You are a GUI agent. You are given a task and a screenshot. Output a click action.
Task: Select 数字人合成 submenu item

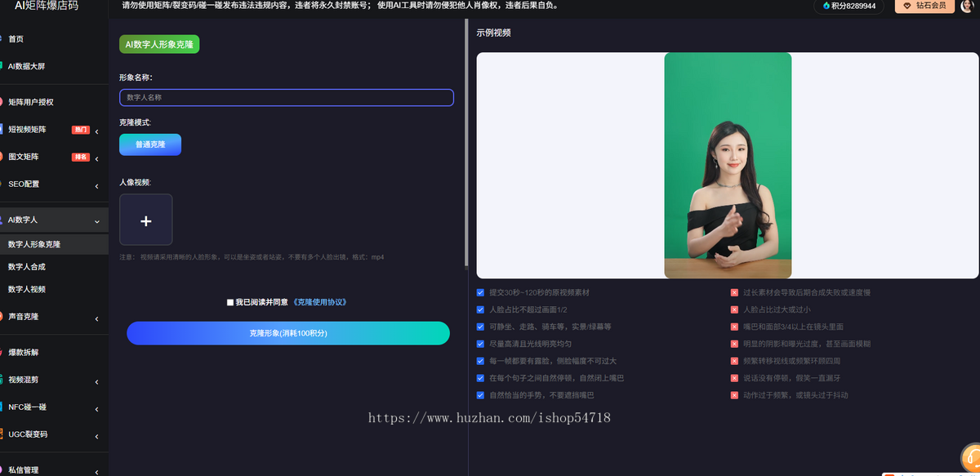click(x=26, y=267)
